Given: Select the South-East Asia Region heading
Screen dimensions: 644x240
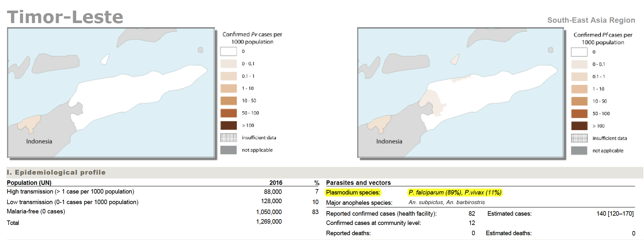Looking at the screenshot, I should 591,20.
